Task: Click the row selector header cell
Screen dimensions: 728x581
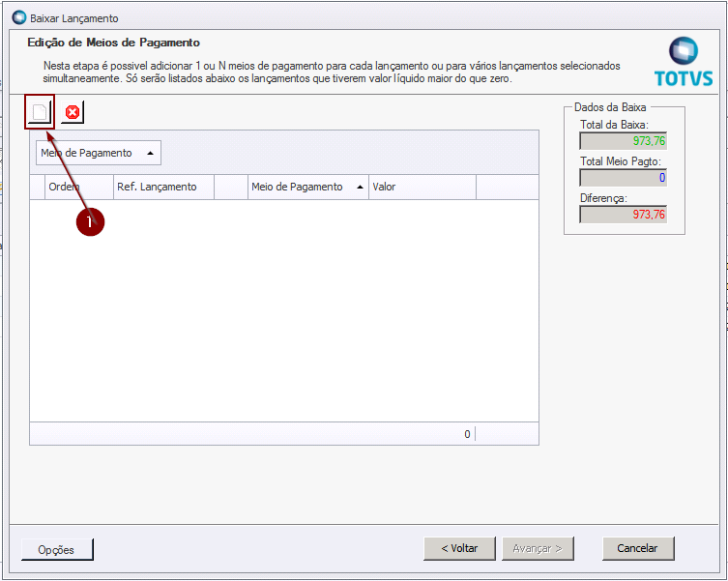Action: click(38, 188)
